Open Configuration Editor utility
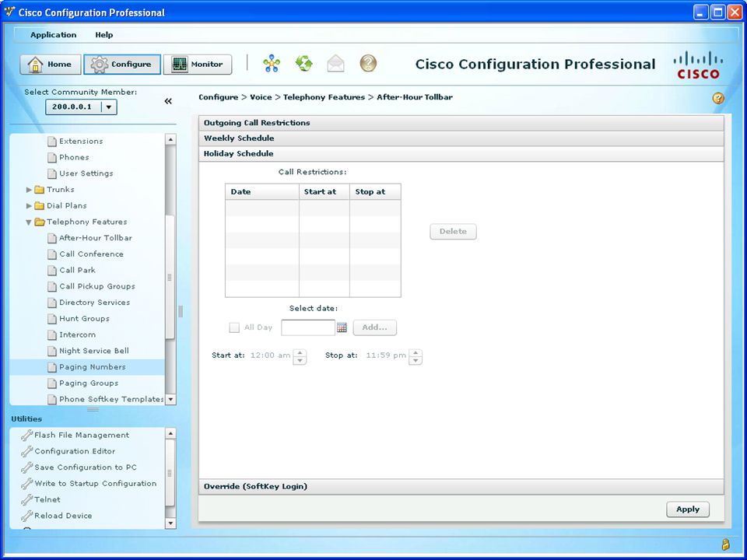 pyautogui.click(x=75, y=451)
